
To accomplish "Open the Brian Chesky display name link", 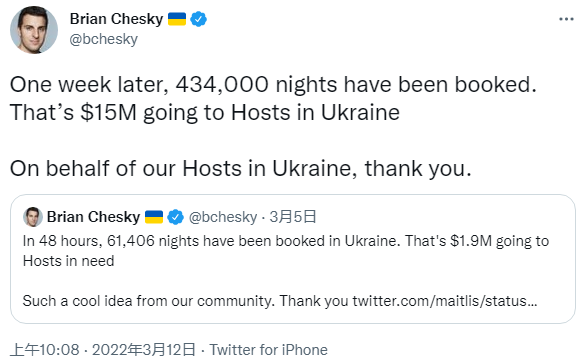I will 116,19.
